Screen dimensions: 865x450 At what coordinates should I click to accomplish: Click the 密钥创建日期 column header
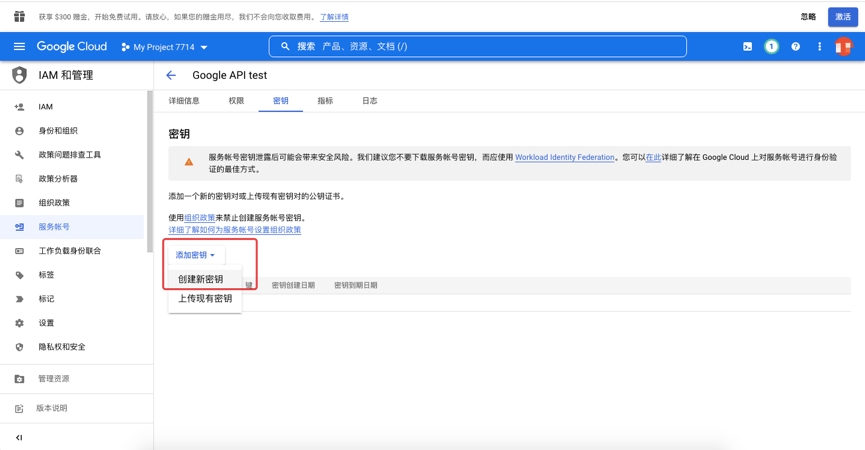click(x=293, y=285)
